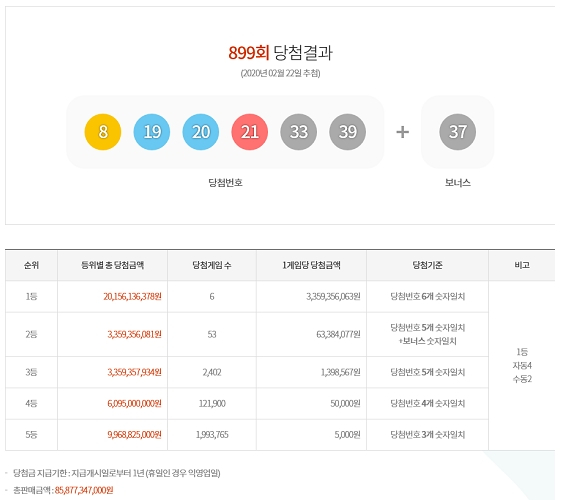The width and height of the screenshot is (563, 500).
Task: Click the 비고 column header
Action: pos(522,265)
